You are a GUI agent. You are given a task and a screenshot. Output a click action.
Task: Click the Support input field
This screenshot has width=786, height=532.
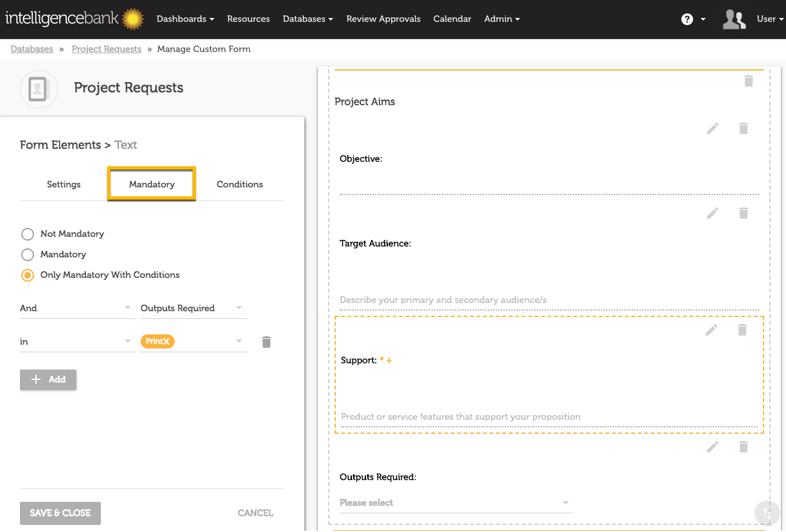pos(549,416)
